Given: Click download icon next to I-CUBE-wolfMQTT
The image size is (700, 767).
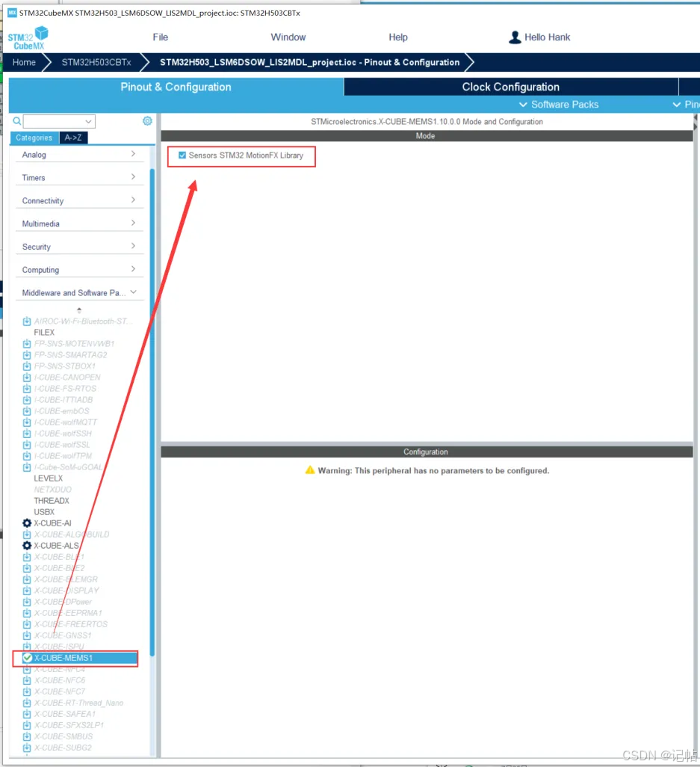Looking at the screenshot, I should 27,422.
